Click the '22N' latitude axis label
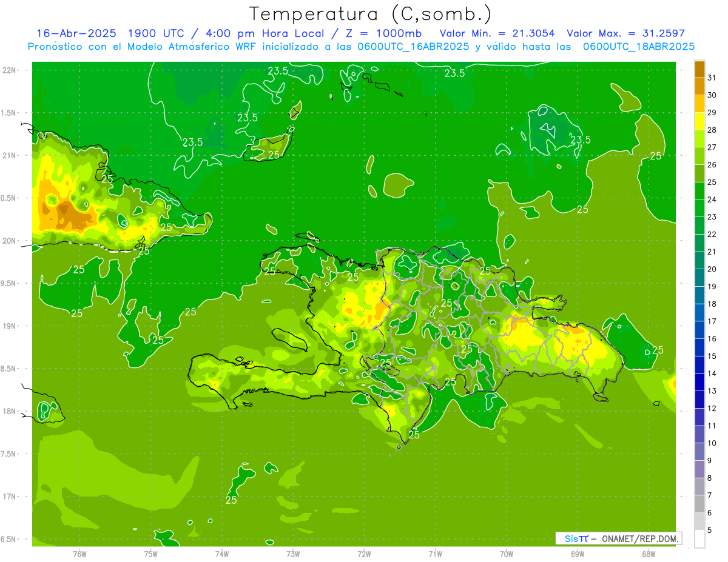 (x=10, y=70)
